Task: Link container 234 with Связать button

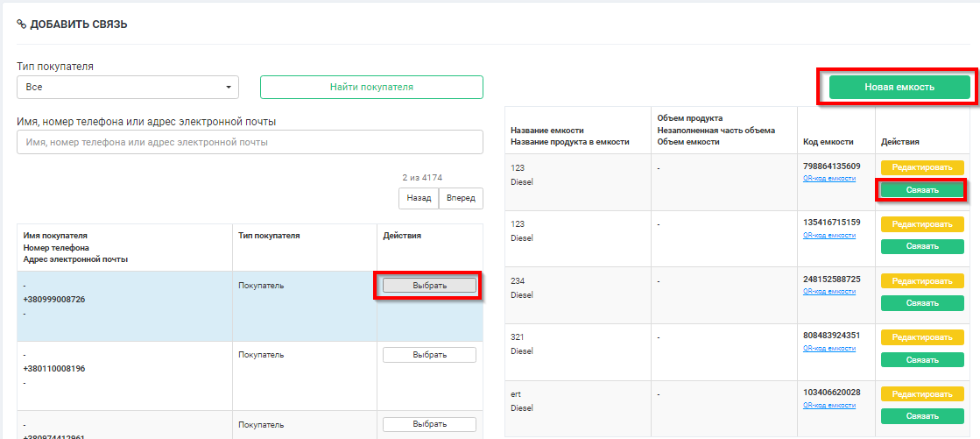Action: [x=922, y=302]
